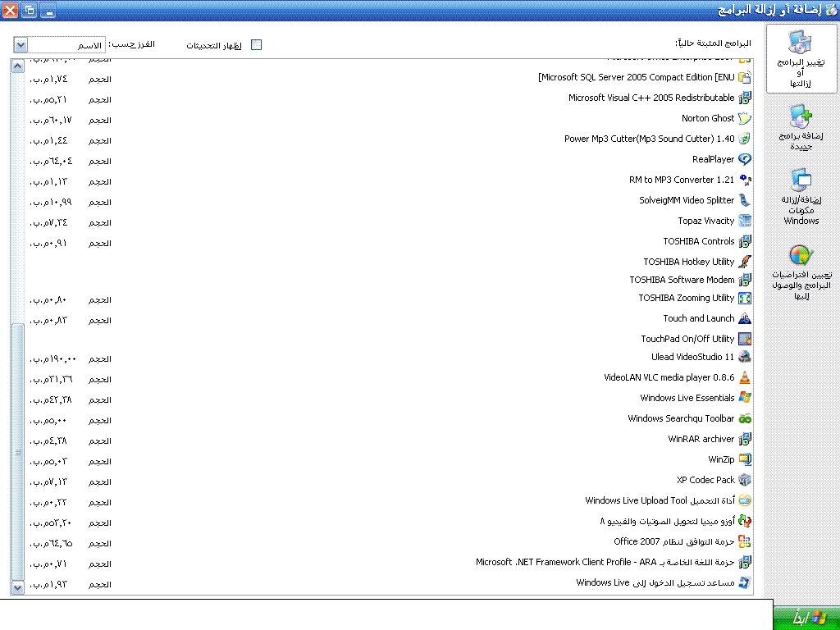This screenshot has height=630, width=840.
Task: Select the Windows Live Essentials icon
Action: coord(745,398)
